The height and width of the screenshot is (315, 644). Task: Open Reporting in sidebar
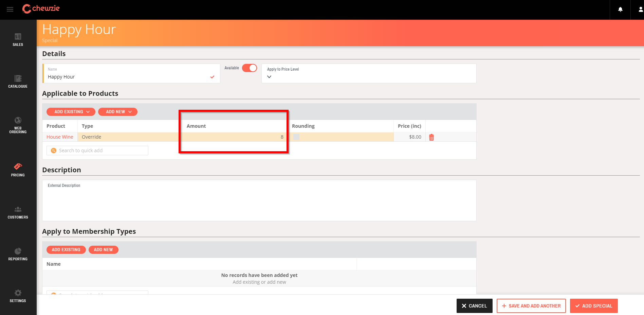(18, 254)
